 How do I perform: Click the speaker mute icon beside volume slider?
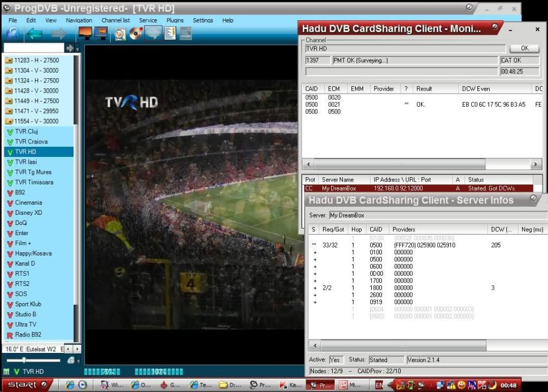coord(71,360)
